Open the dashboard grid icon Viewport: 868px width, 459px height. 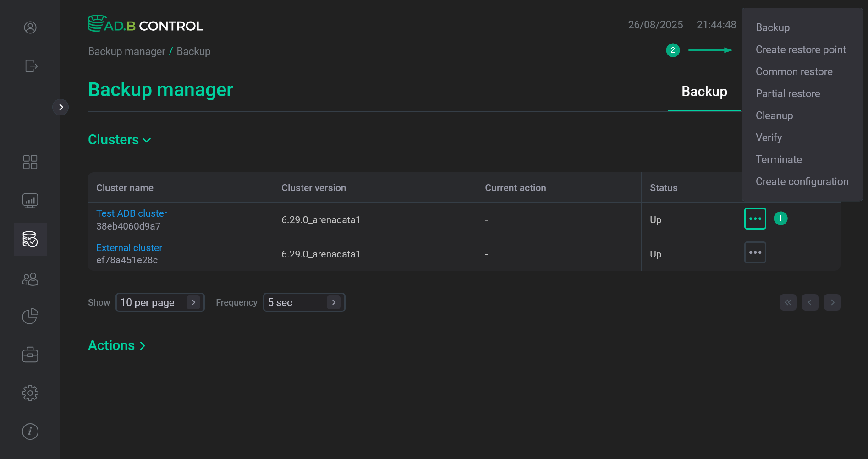click(x=30, y=162)
